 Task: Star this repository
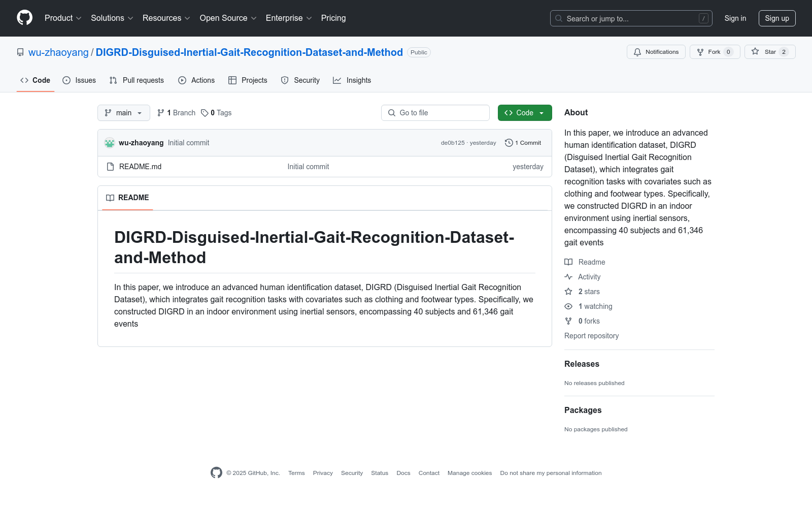pyautogui.click(x=770, y=52)
